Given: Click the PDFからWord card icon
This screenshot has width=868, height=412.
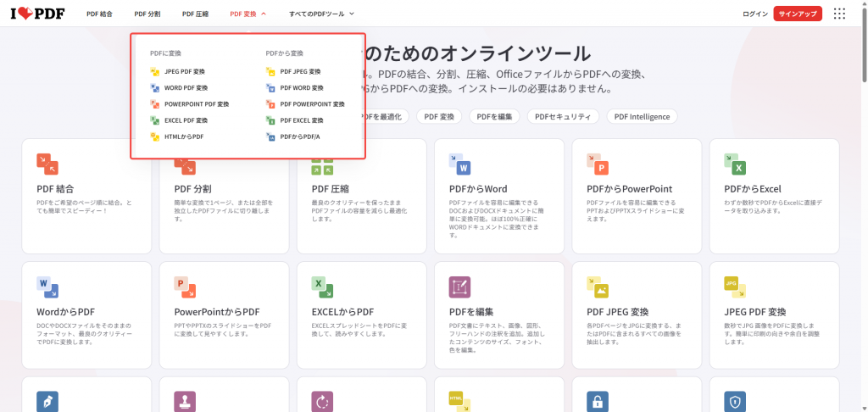Looking at the screenshot, I should click(460, 164).
